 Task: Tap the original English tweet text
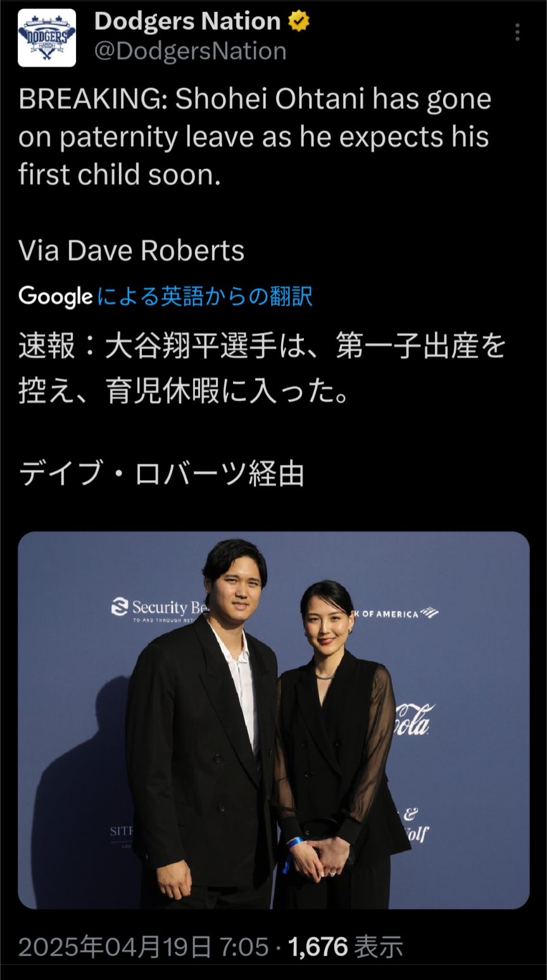pyautogui.click(x=255, y=175)
